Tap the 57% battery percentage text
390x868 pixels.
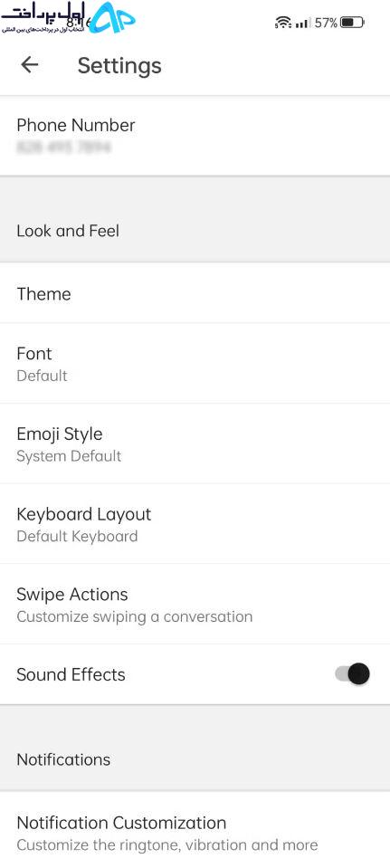tap(326, 23)
